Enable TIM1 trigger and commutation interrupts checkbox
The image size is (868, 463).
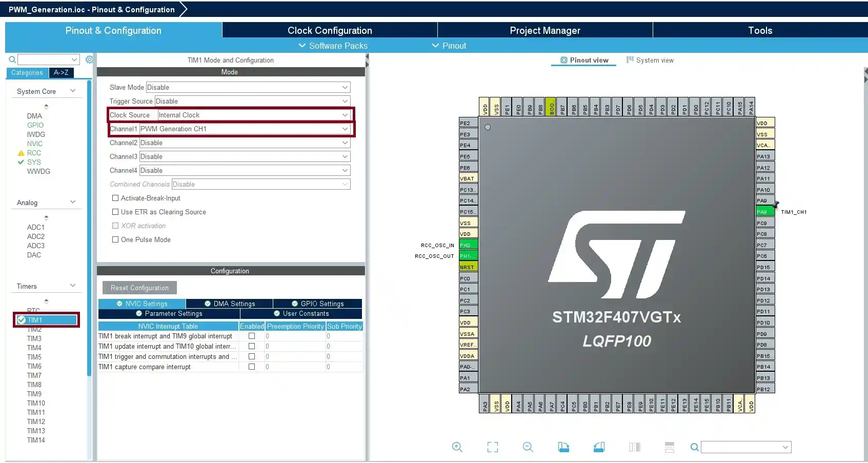[x=252, y=356]
